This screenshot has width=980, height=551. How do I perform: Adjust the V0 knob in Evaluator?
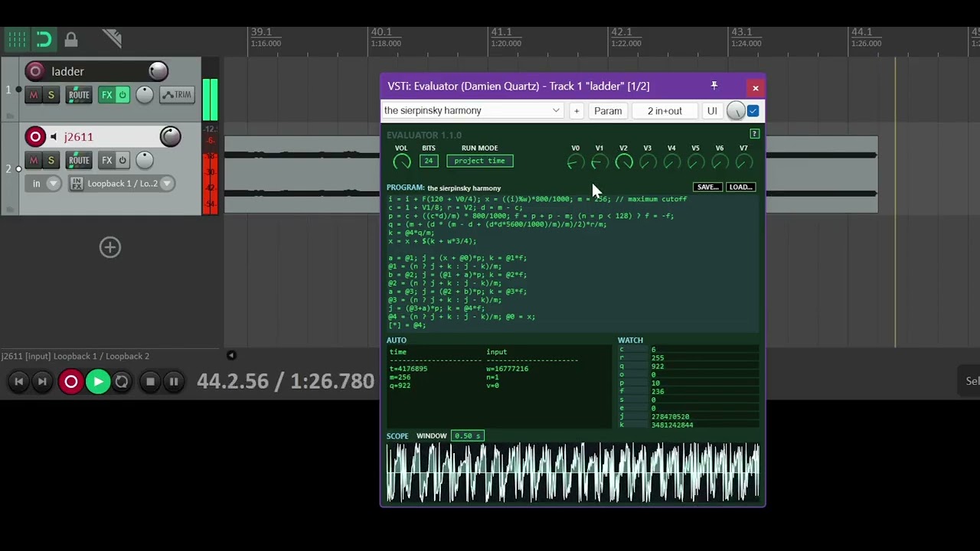(576, 162)
